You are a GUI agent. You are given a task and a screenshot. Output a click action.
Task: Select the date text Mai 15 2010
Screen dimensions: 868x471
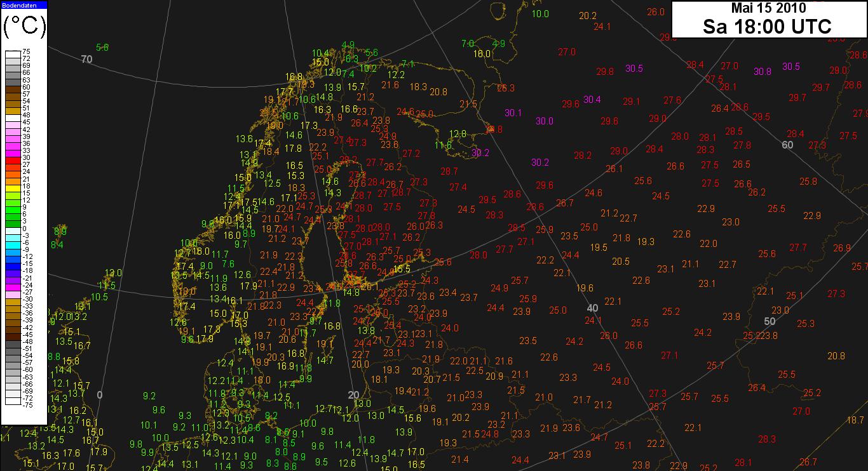(768, 8)
